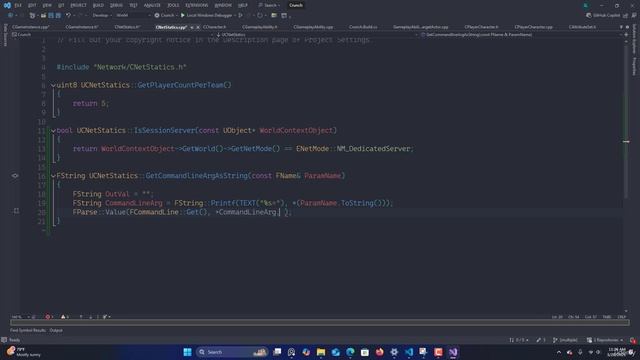640x360 pixels.
Task: Click the header/source toggle glyph at line 16
Action: pyautogui.click(x=15, y=176)
